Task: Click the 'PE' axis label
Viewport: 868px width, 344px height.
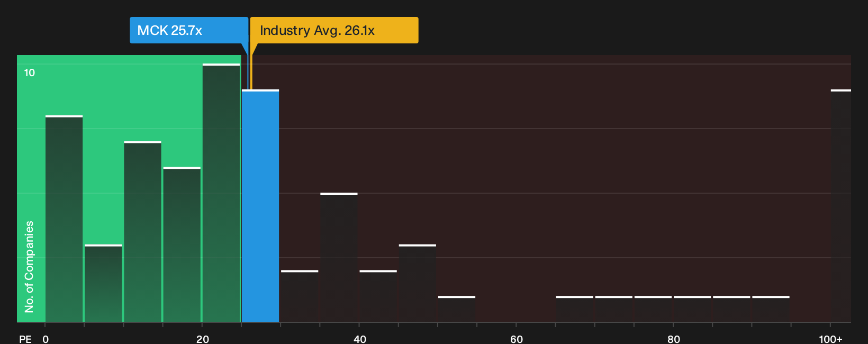Action: pyautogui.click(x=25, y=339)
